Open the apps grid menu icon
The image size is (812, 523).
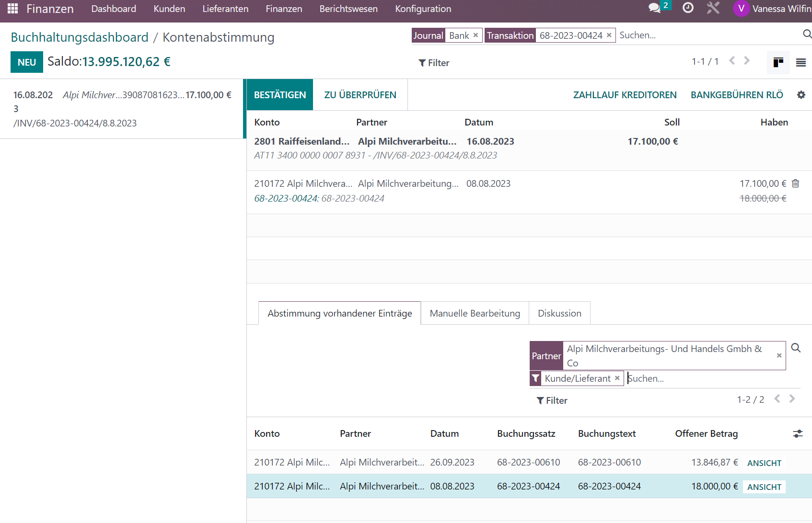(13, 9)
